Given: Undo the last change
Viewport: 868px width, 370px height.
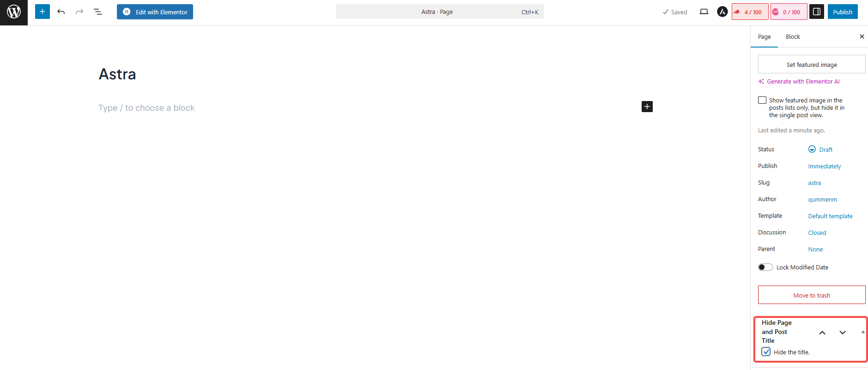Looking at the screenshot, I should [61, 12].
